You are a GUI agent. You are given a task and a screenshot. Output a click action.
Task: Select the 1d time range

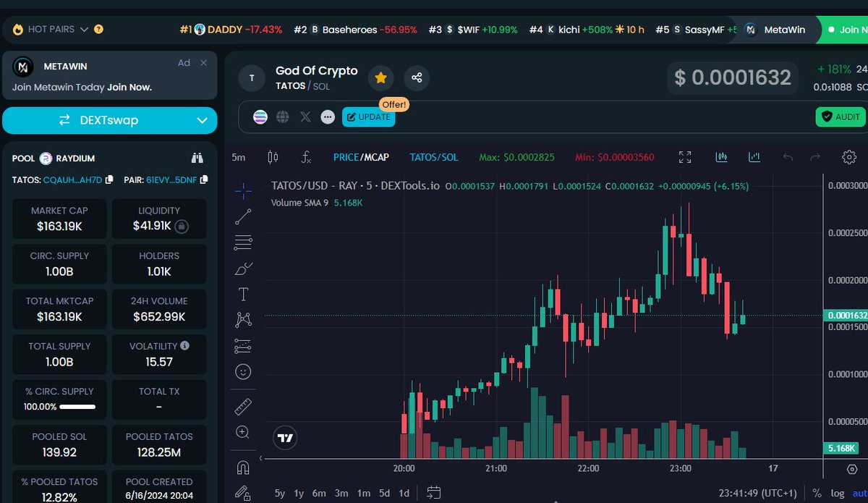[404, 493]
